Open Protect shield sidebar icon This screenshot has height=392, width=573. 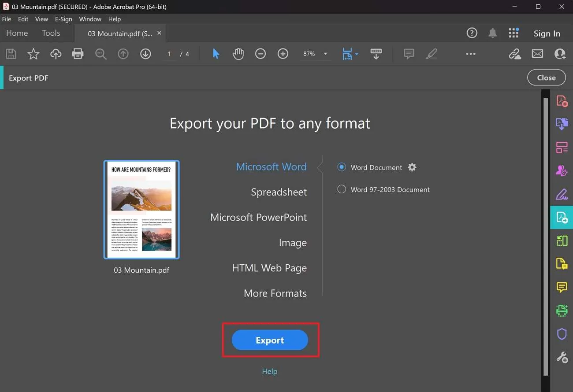click(562, 334)
